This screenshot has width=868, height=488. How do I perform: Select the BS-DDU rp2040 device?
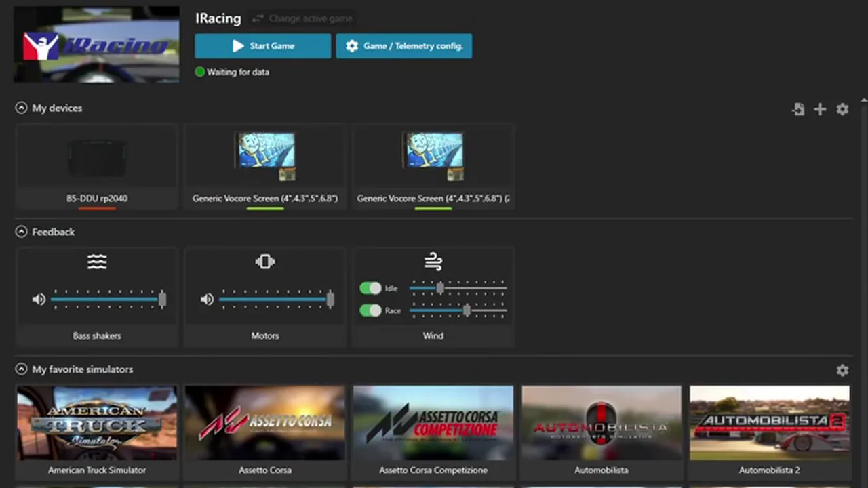click(x=97, y=167)
